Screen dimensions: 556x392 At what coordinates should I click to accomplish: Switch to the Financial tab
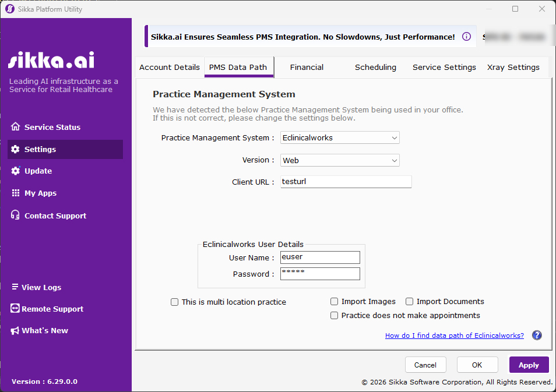click(x=307, y=67)
